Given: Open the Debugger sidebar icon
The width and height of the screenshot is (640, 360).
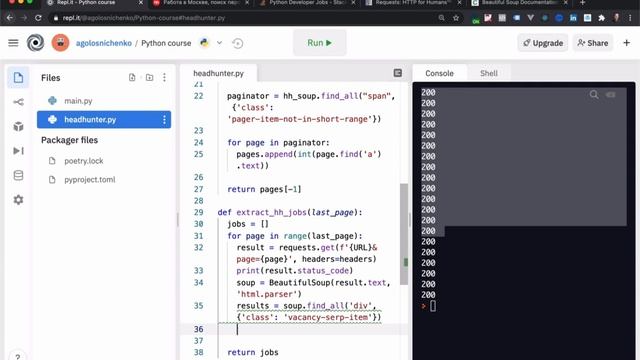Looking at the screenshot, I should click(18, 151).
